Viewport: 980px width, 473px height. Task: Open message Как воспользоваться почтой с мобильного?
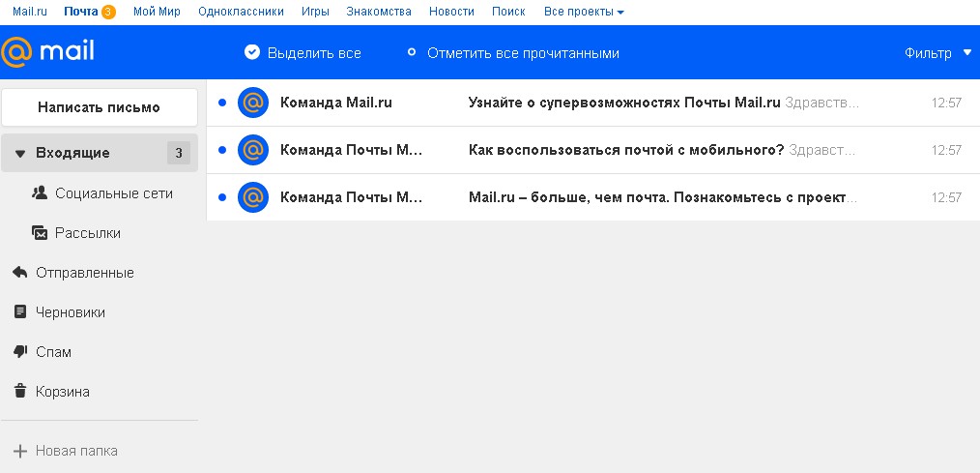tap(626, 150)
